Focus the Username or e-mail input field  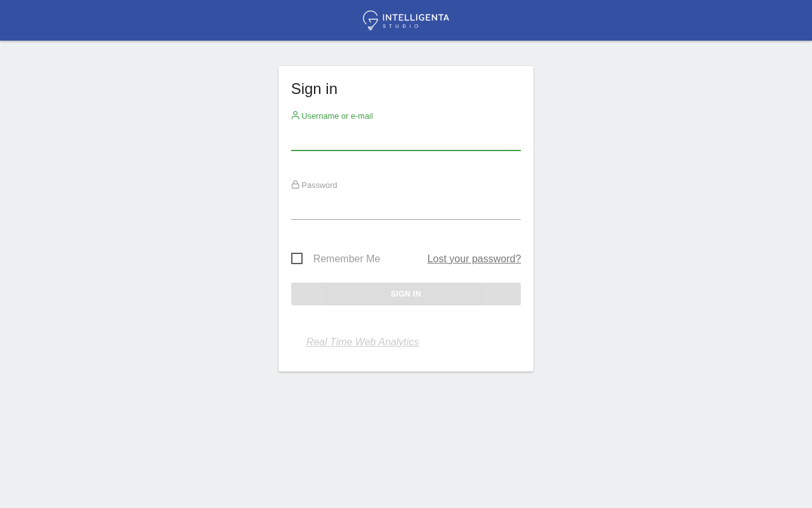coord(406,138)
